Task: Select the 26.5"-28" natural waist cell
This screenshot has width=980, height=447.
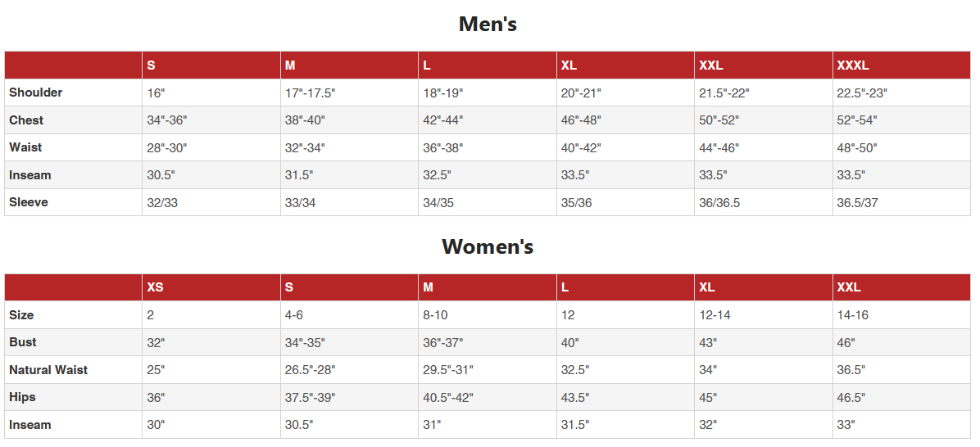Action: (311, 370)
